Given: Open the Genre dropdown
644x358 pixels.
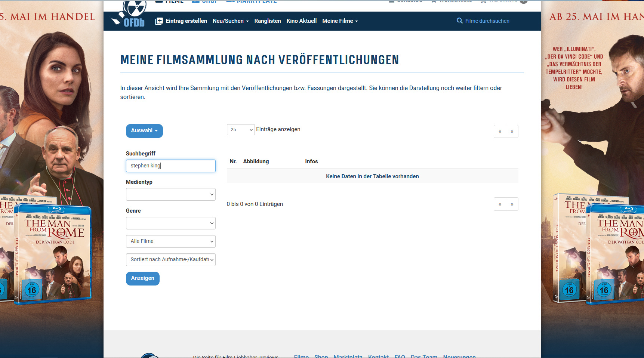Looking at the screenshot, I should click(170, 223).
